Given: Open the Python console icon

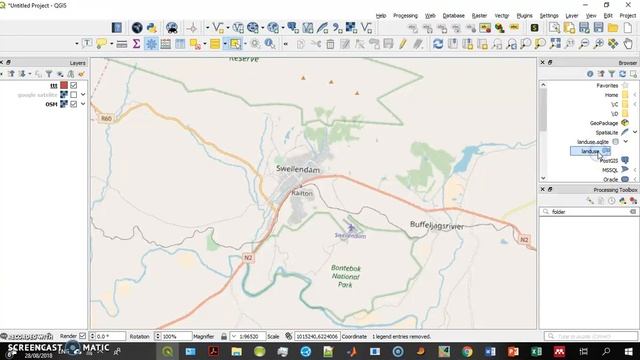Looking at the screenshot, I should click(x=152, y=28).
